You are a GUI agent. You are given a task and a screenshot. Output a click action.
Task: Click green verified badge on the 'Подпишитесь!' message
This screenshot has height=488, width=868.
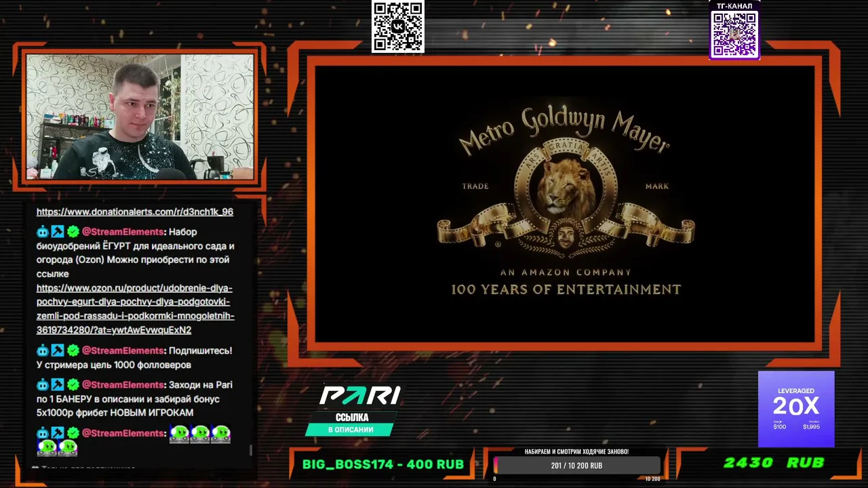(73, 350)
